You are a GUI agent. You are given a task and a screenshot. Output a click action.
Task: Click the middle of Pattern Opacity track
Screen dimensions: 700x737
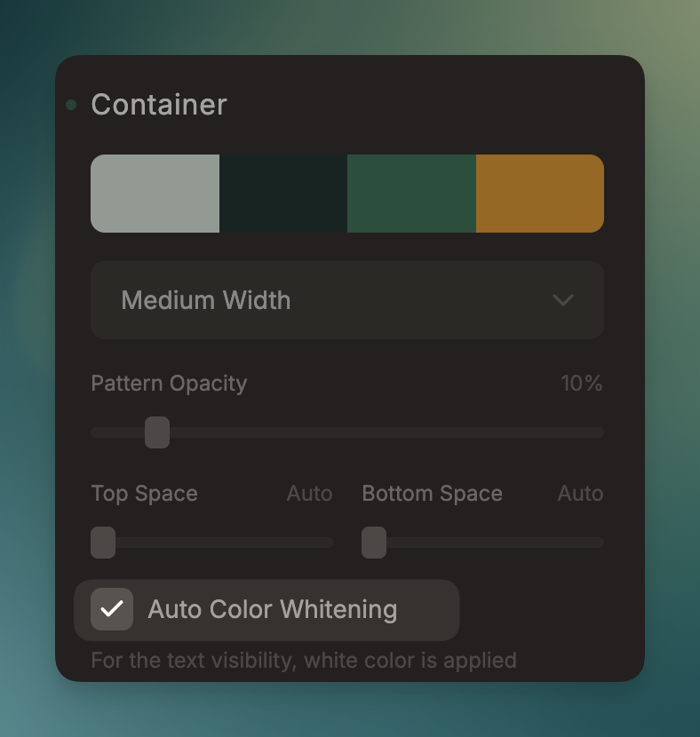coord(347,432)
